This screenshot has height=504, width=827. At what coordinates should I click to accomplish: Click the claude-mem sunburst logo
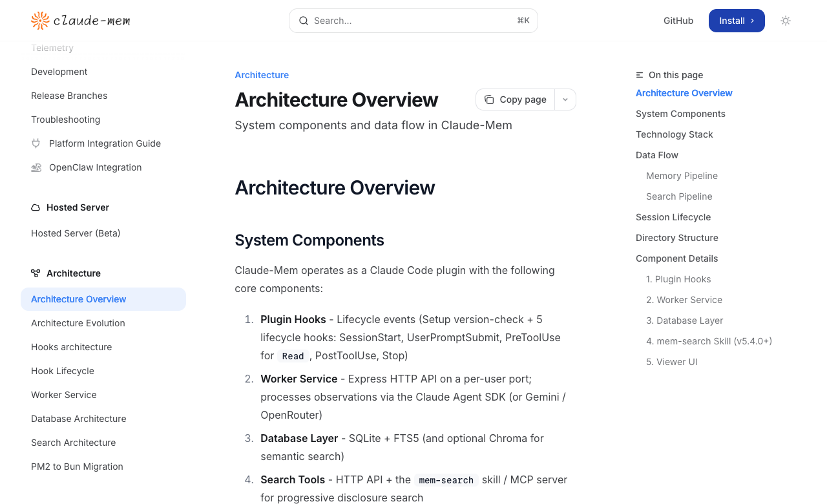(x=40, y=21)
